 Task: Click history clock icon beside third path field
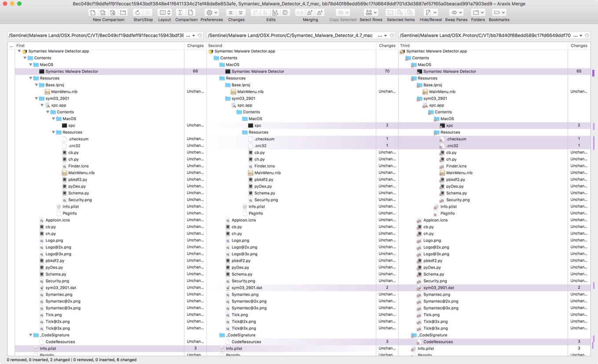click(x=587, y=36)
